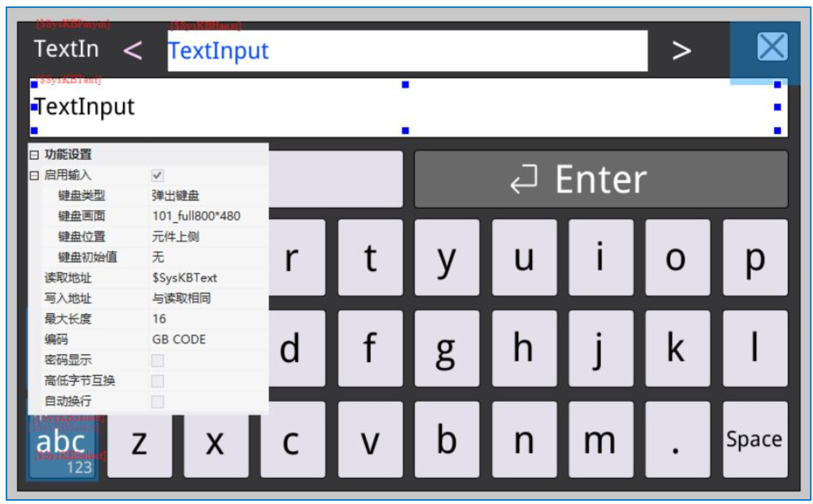Enable the 自动换行 checkbox
This screenshot has width=813, height=504.
click(158, 402)
